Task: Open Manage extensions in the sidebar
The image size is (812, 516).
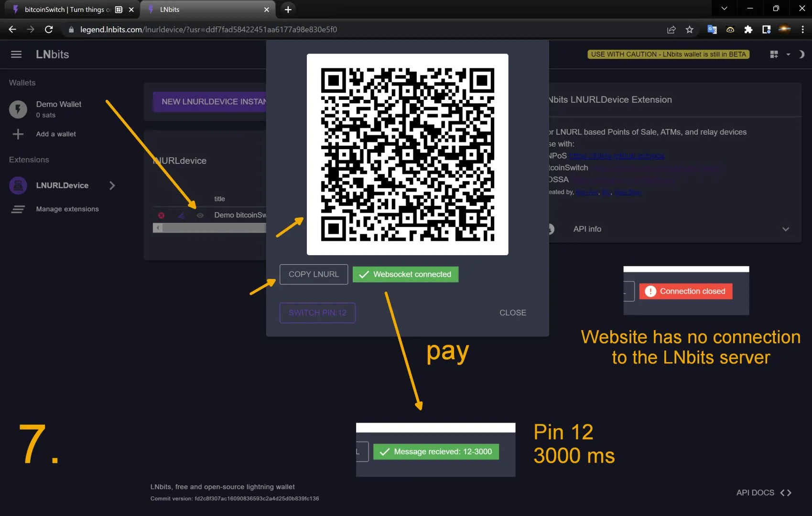Action: [67, 209]
